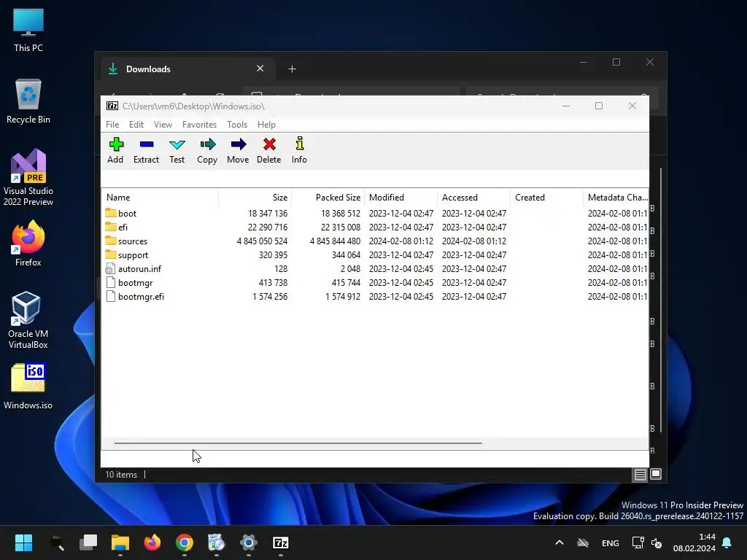Open the Tools menu

pos(237,124)
